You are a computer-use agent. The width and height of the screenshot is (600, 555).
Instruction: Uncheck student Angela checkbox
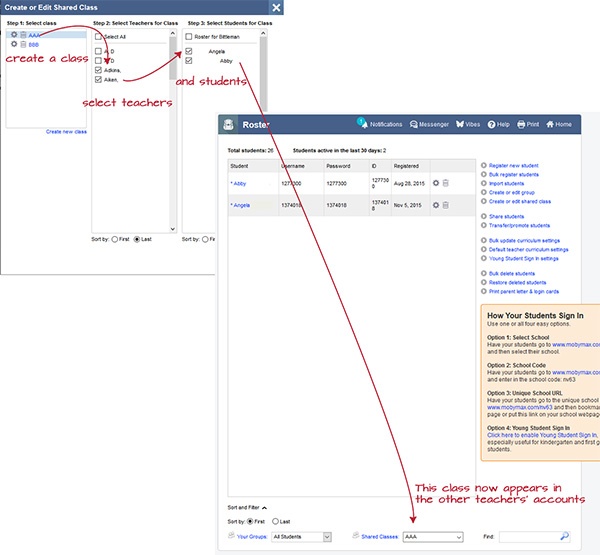189,51
